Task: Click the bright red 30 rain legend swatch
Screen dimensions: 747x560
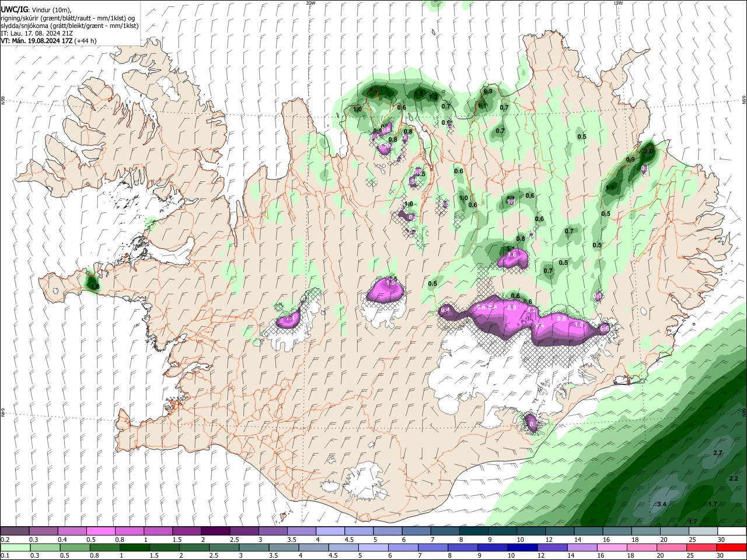Action: coord(732,547)
